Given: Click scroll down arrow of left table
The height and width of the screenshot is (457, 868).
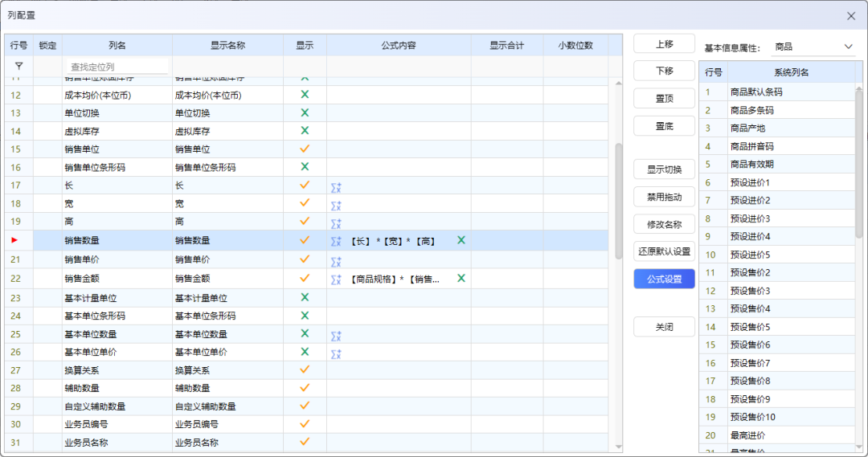Looking at the screenshot, I should [x=618, y=446].
